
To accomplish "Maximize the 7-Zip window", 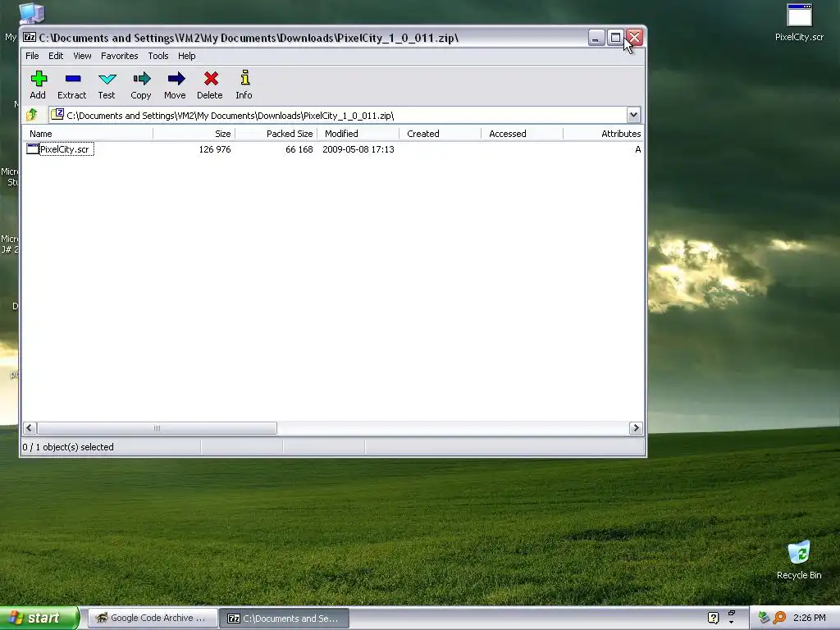I will coord(615,38).
